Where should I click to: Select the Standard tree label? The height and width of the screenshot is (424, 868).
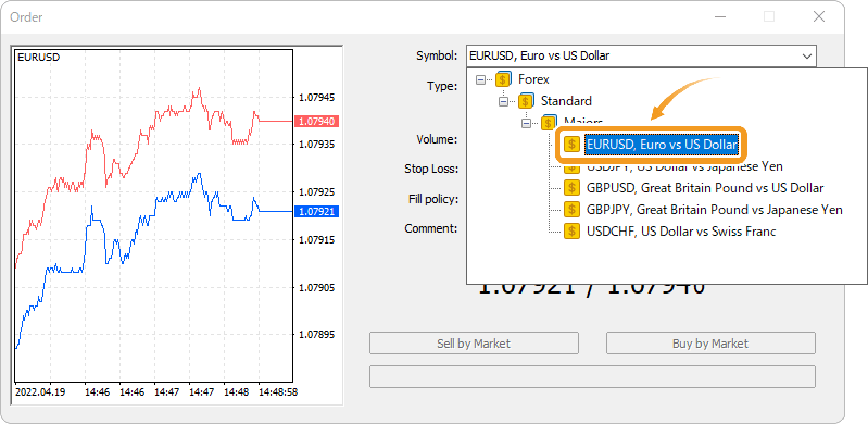click(x=566, y=101)
